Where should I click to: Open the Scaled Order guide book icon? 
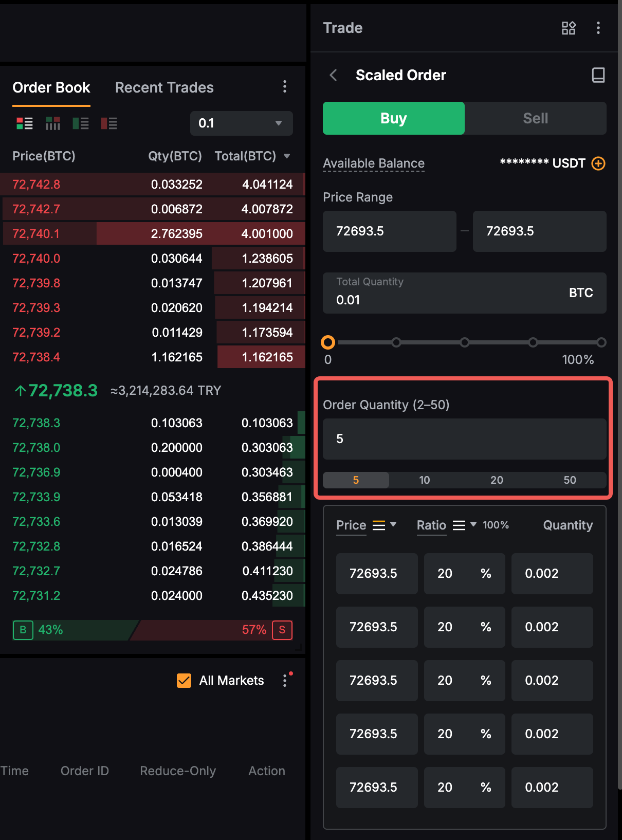pos(598,76)
